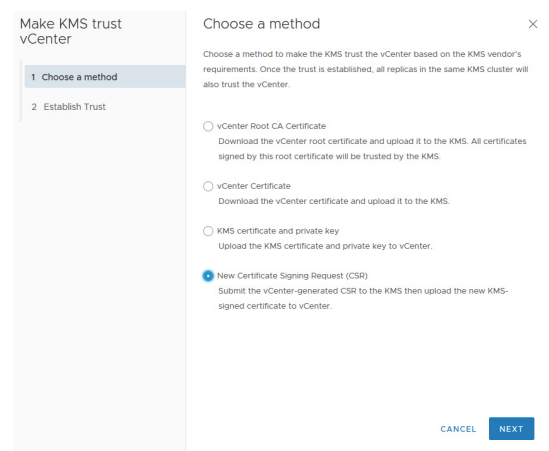Image resolution: width=549 pixels, height=451 pixels.
Task: Click the vCenter Root CA Certificate label
Action: coord(271,126)
